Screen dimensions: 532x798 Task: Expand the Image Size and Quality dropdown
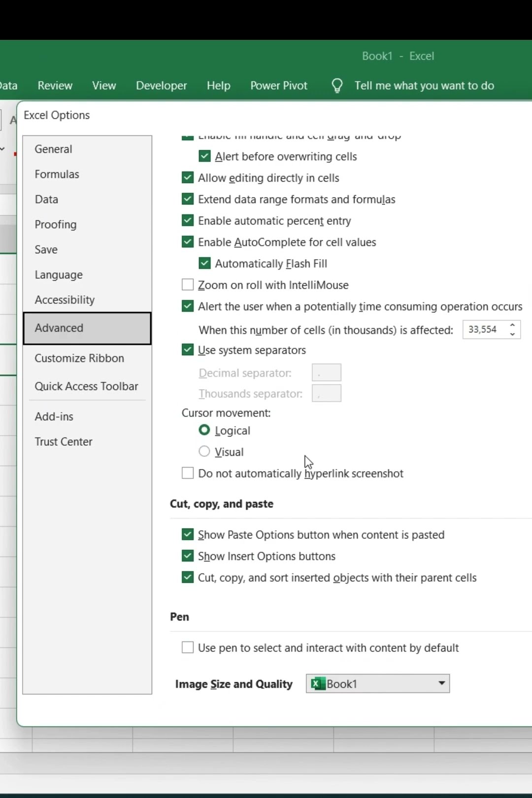point(441,683)
